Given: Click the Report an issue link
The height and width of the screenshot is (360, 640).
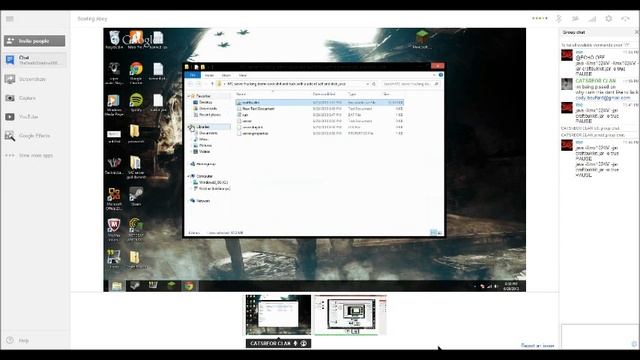Looking at the screenshot, I should [x=538, y=346].
